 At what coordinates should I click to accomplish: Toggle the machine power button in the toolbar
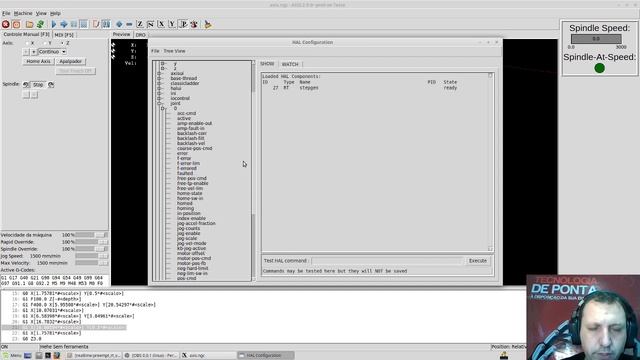(x=16, y=24)
